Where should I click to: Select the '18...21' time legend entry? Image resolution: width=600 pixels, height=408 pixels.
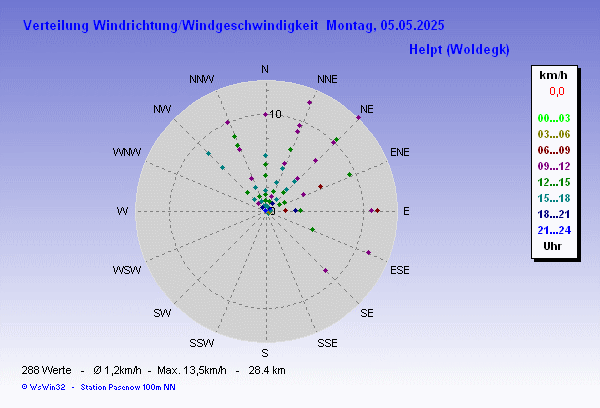(x=554, y=214)
